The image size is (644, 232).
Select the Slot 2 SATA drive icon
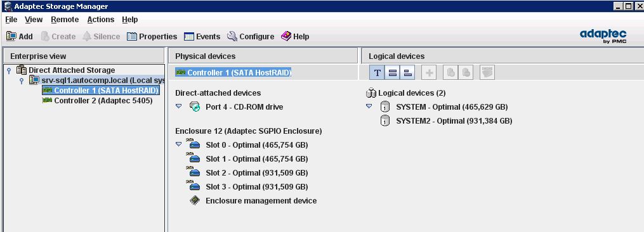tap(193, 172)
